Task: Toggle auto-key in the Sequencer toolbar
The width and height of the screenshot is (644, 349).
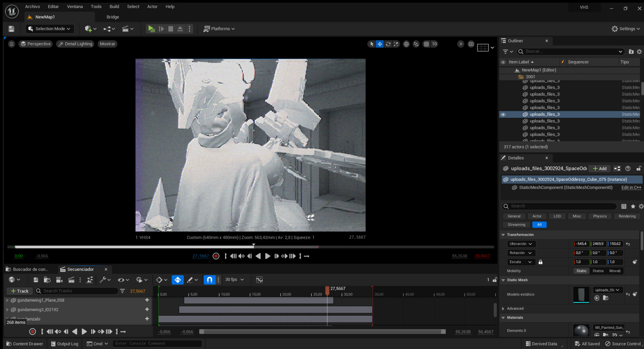Action: pos(178,280)
